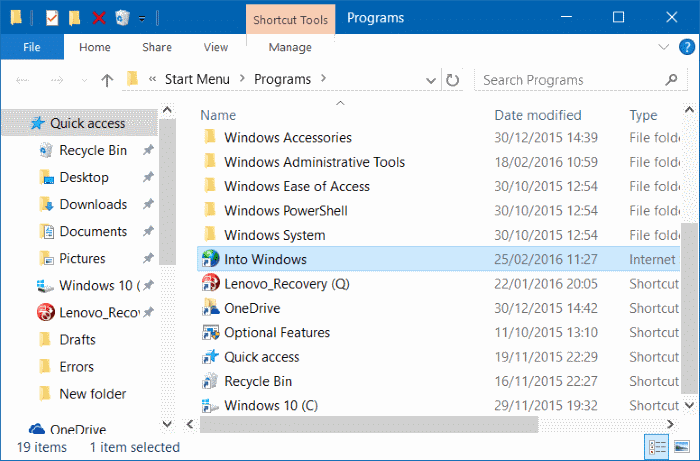Screen dimensions: 700x461
Task: Open the File menu
Action: [32, 47]
